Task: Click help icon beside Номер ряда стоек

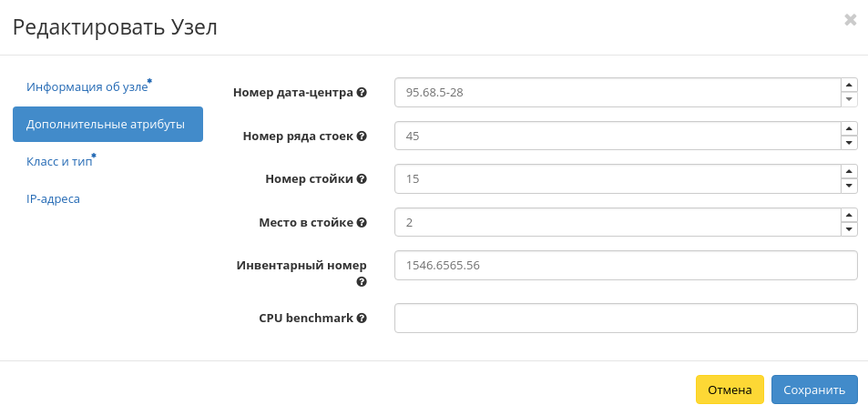Action: pos(362,137)
